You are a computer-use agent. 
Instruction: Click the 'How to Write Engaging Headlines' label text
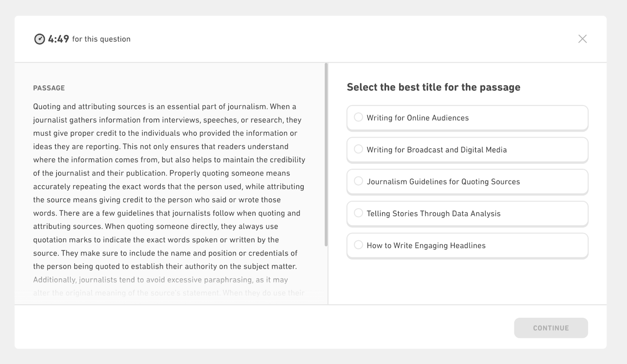[426, 246]
